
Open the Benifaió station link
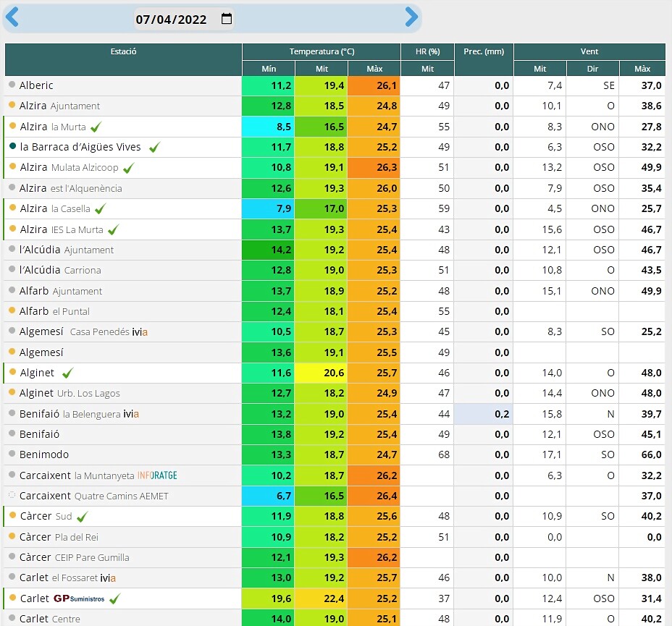click(39, 435)
